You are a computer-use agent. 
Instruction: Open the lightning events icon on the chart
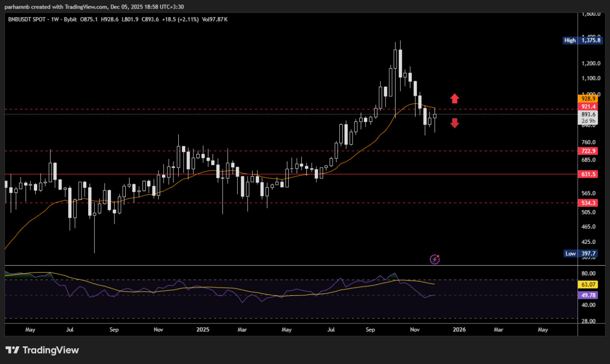pyautogui.click(x=434, y=259)
